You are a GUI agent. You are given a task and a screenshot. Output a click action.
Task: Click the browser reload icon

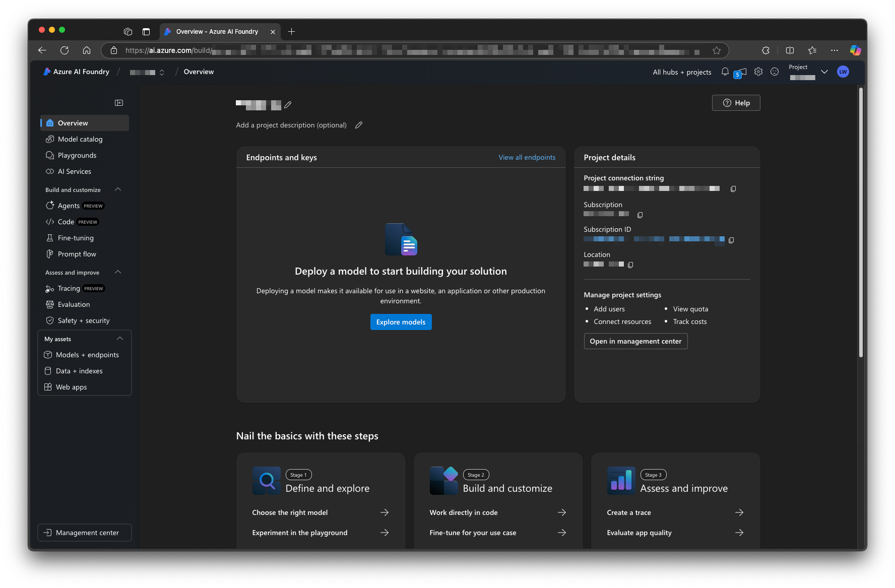pos(65,50)
